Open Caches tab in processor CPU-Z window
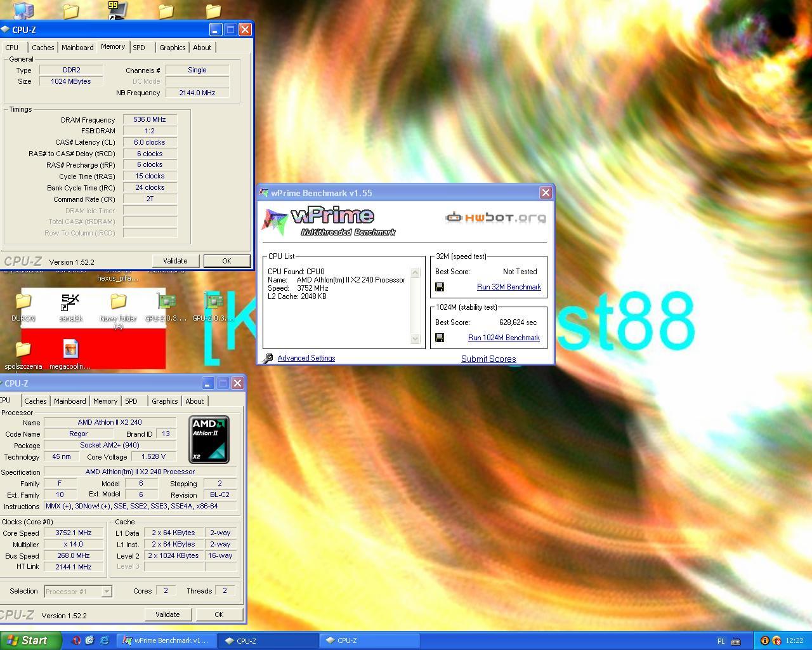 pyautogui.click(x=36, y=401)
